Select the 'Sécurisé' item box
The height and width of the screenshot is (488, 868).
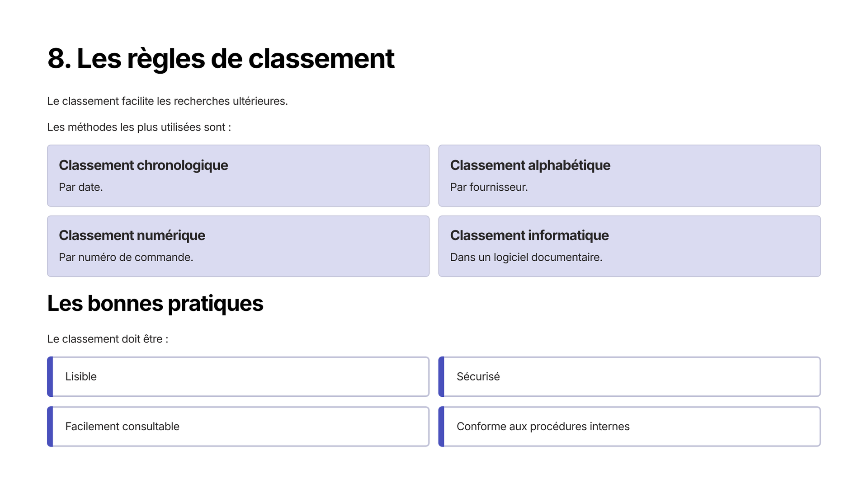point(629,377)
